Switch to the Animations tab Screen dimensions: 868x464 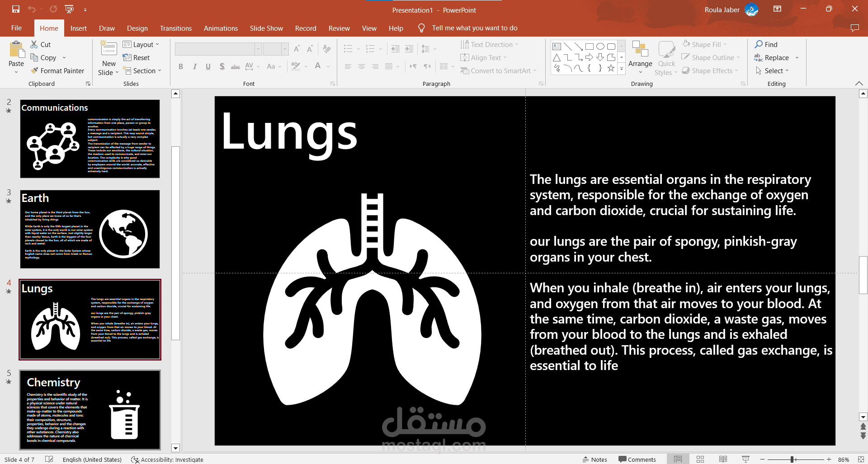[x=221, y=28]
